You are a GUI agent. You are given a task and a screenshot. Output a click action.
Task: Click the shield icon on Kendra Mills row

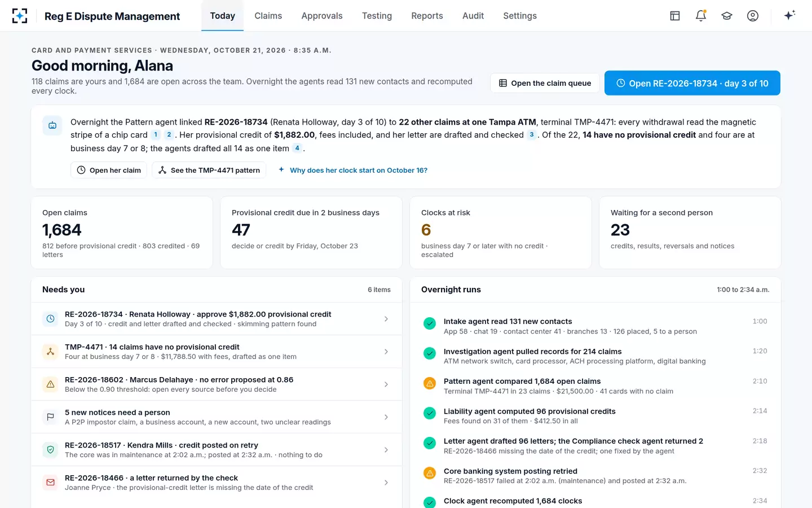tap(50, 450)
